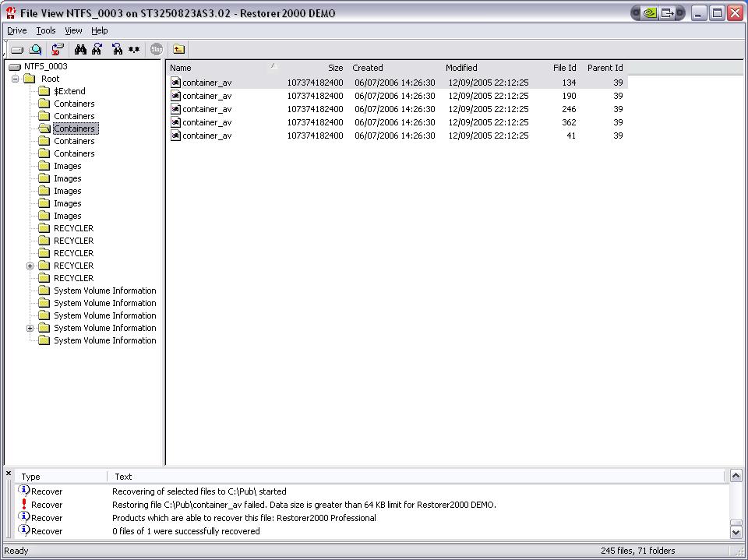Close the log panel with the x

coord(9,474)
